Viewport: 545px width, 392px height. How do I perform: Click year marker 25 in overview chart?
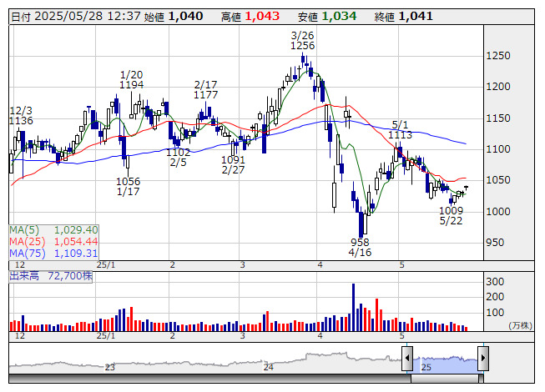pos(426,367)
